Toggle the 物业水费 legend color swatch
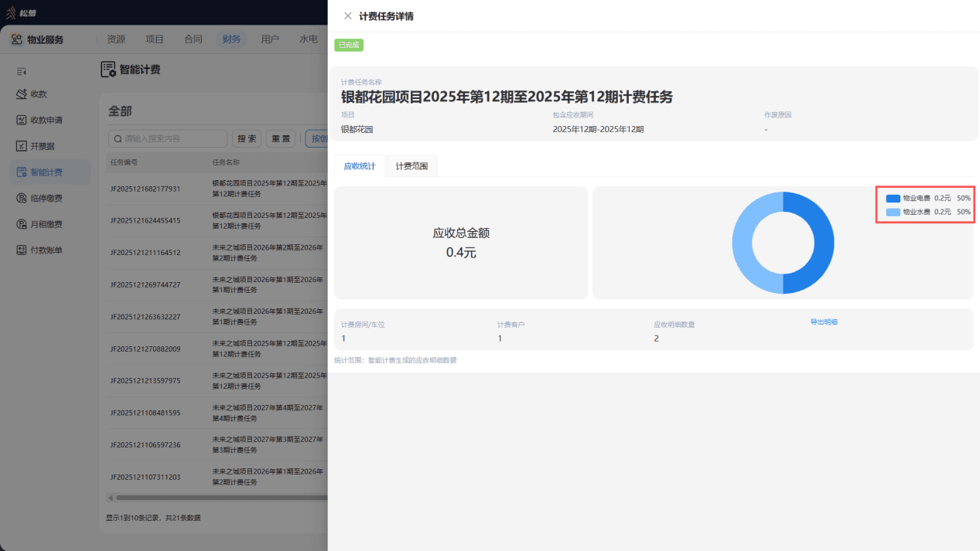This screenshot has height=551, width=980. tap(893, 212)
